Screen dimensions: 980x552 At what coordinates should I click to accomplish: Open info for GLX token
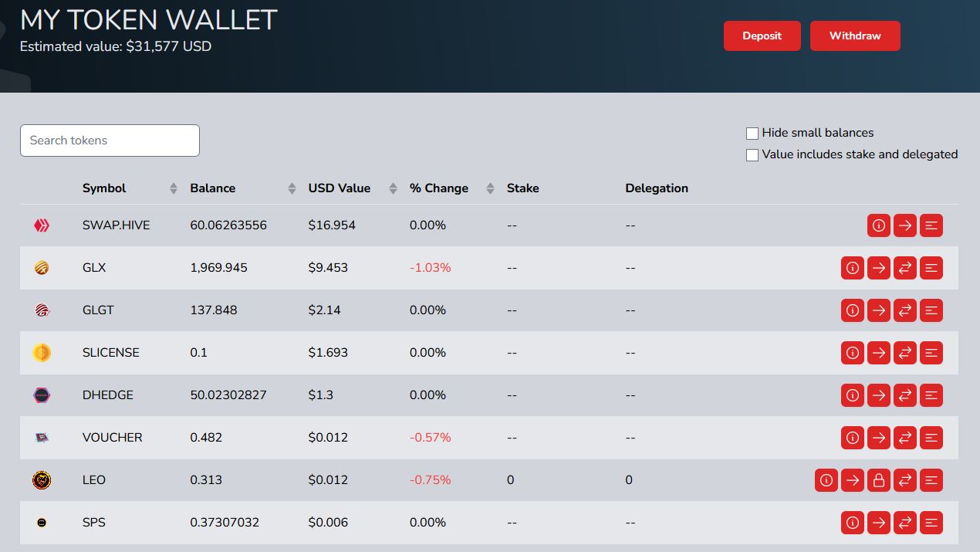tap(853, 268)
